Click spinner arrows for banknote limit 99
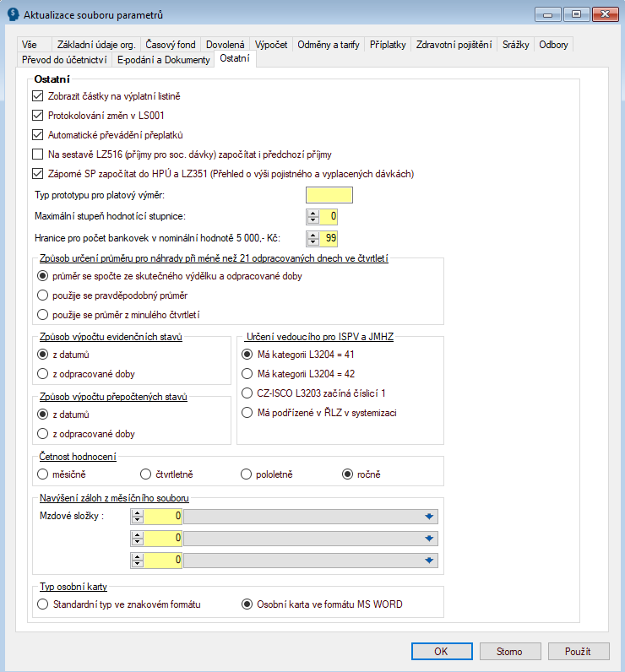The width and height of the screenshot is (625, 672). pos(312,238)
